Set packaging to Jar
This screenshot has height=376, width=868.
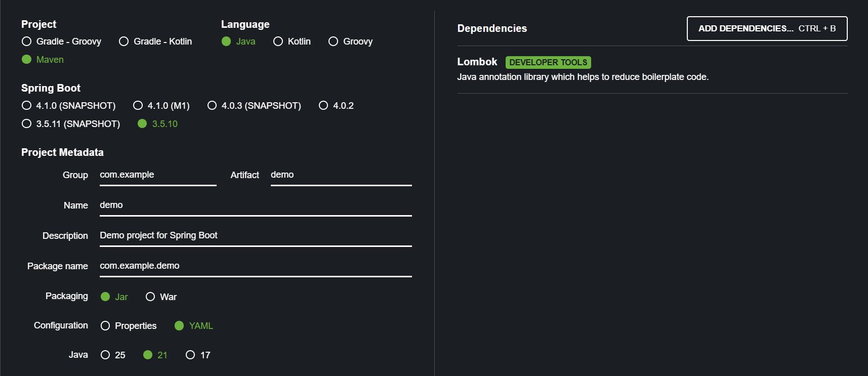[114, 297]
